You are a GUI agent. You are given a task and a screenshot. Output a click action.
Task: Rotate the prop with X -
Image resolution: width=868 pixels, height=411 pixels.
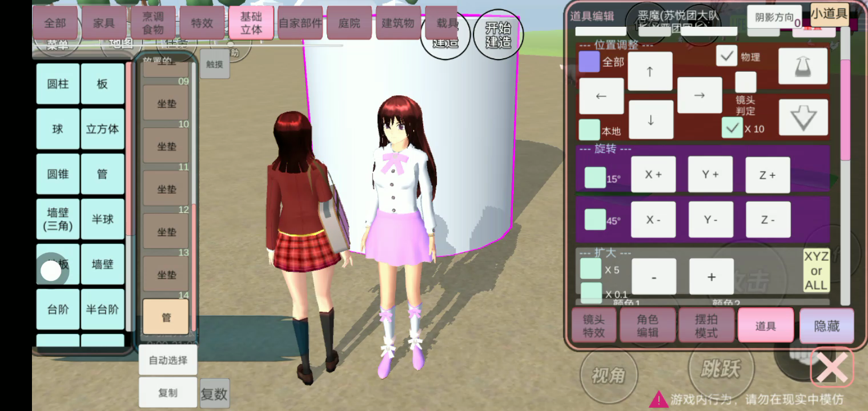pos(653,220)
